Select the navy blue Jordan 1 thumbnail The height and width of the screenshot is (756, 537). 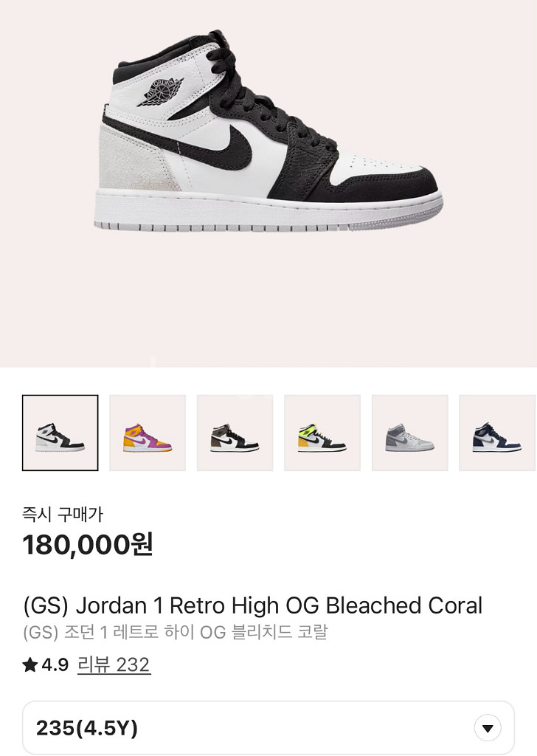click(497, 433)
